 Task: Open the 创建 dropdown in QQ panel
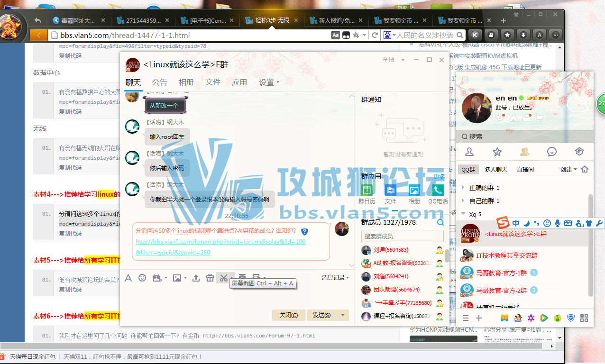[x=568, y=169]
